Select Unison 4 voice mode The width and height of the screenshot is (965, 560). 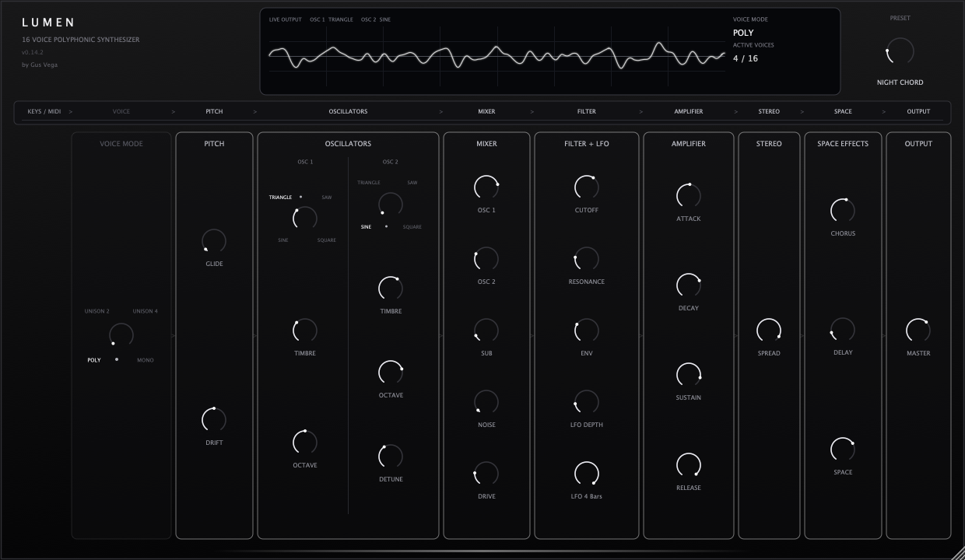click(x=145, y=311)
